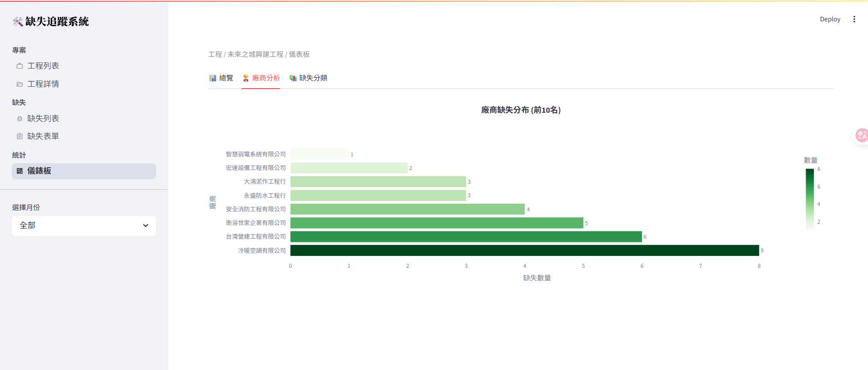
Task: Click the Deploy button
Action: click(830, 19)
